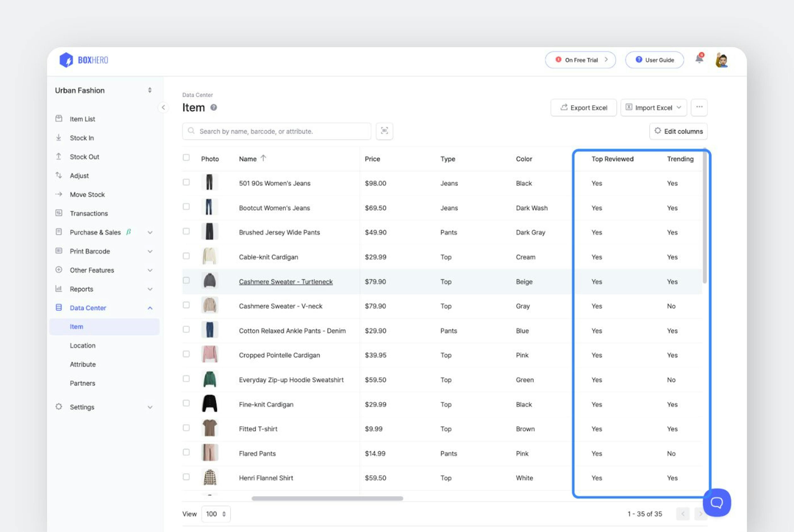
Task: Check the Cropped Pointelle Cardigan row
Action: [x=186, y=354]
